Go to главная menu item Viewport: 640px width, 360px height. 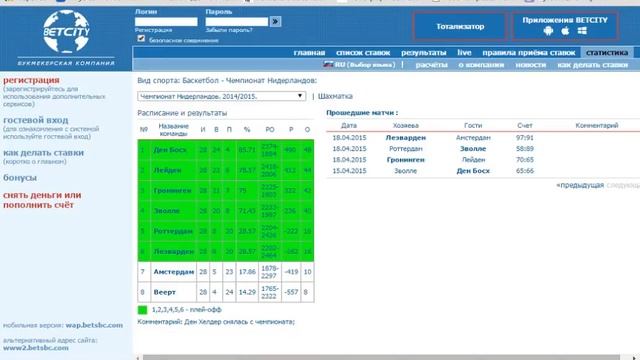click(309, 53)
